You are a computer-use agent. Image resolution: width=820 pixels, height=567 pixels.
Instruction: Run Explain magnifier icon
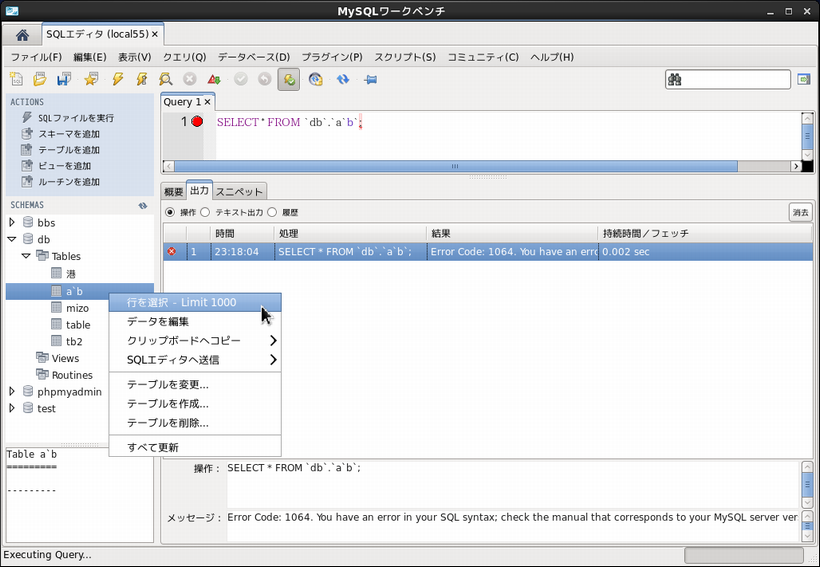(166, 80)
